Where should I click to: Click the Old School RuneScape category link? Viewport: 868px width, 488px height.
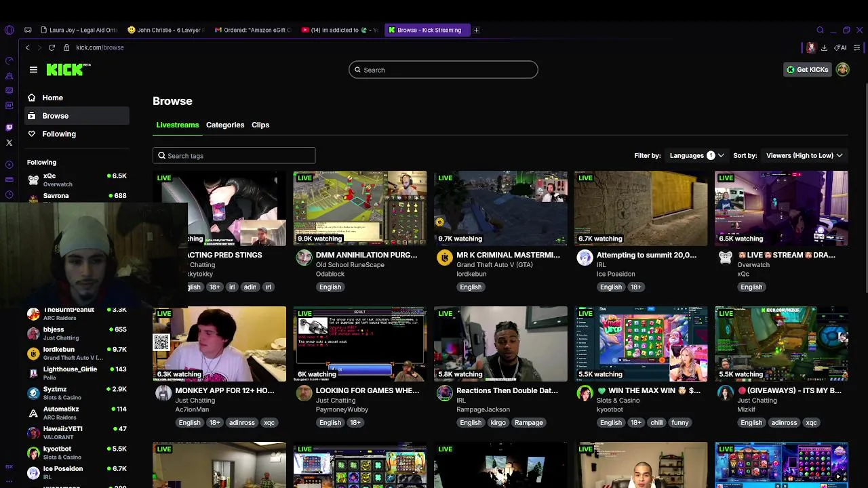pos(350,265)
